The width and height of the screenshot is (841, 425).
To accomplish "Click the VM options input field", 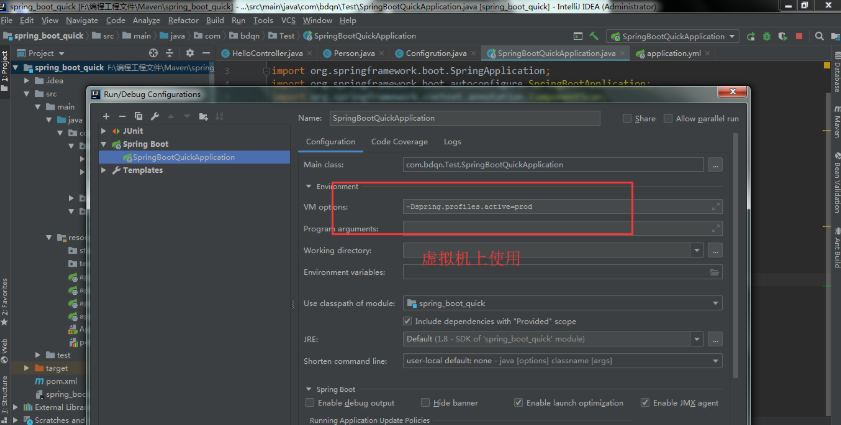I will pyautogui.click(x=563, y=207).
